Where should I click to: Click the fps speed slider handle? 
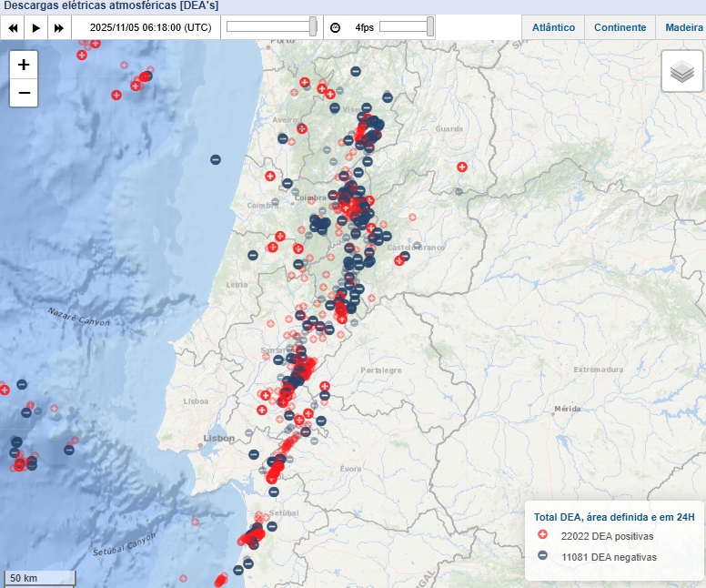[430, 27]
